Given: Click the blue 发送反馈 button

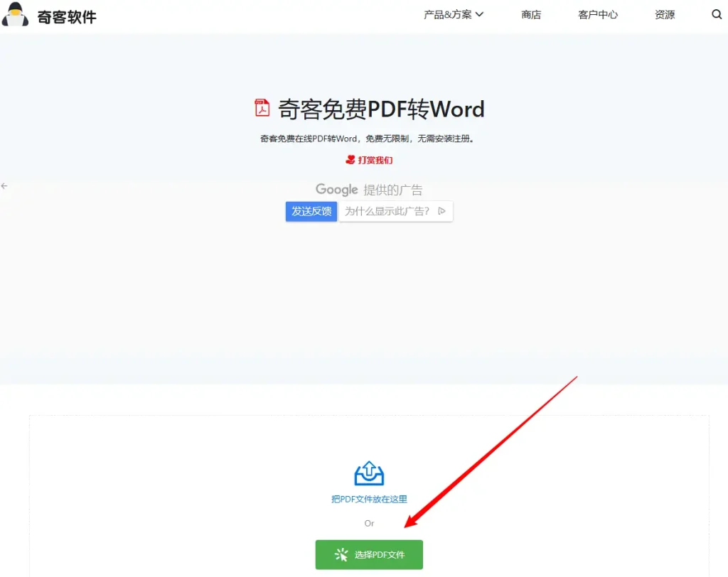Looking at the screenshot, I should [311, 211].
